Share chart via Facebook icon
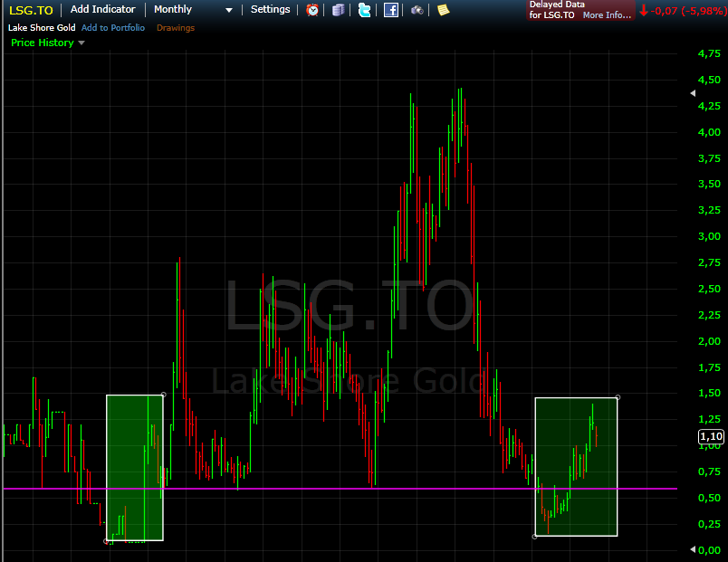This screenshot has height=562, width=728. 391,10
